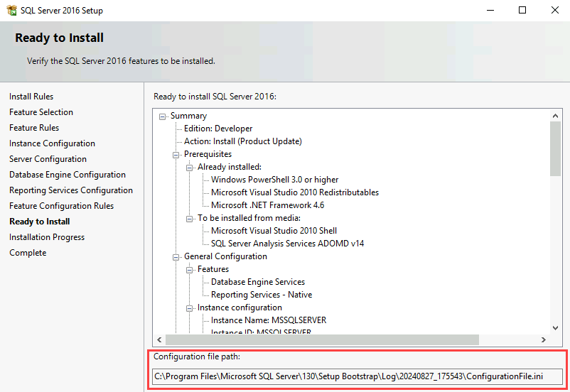The height and width of the screenshot is (392, 570).
Task: Collapse the To be installed from media node
Action: click(x=190, y=219)
